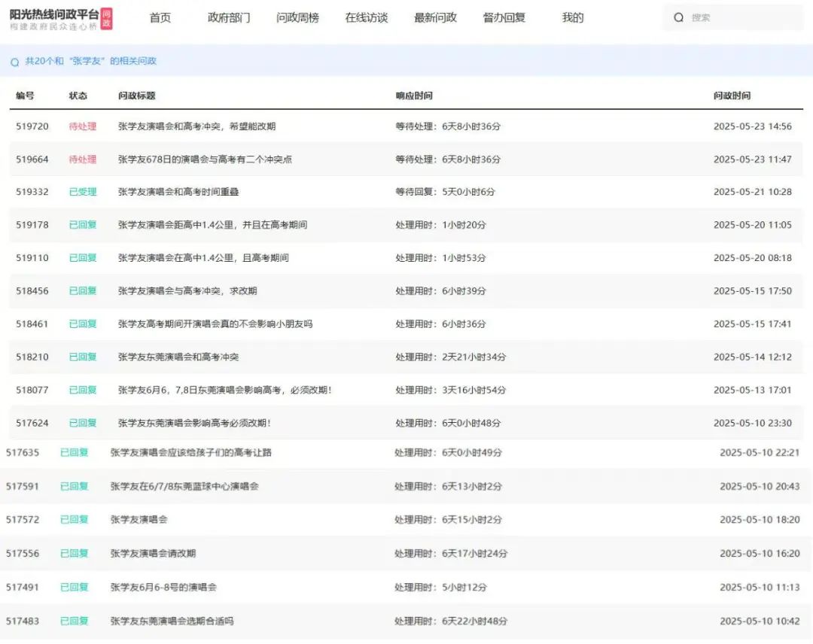The width and height of the screenshot is (813, 644).
Task: Click the ID number 518461
Action: point(32,324)
